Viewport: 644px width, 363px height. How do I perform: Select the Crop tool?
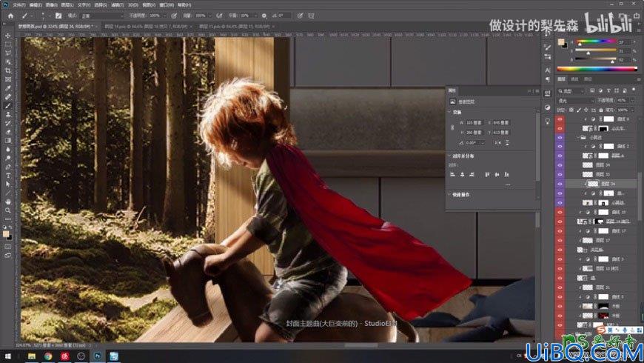pyautogui.click(x=8, y=70)
